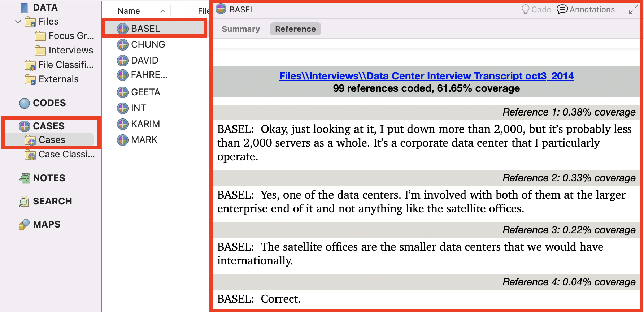Select the BASEL case icon in list
Image resolution: width=644 pixels, height=312 pixels.
point(123,29)
